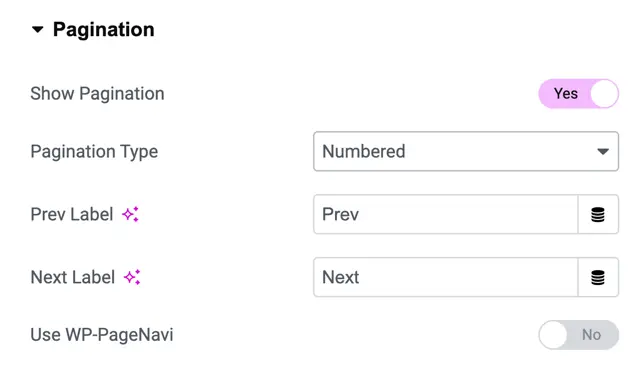This screenshot has width=638, height=391.
Task: Click the Pagination Type label text
Action: [94, 151]
